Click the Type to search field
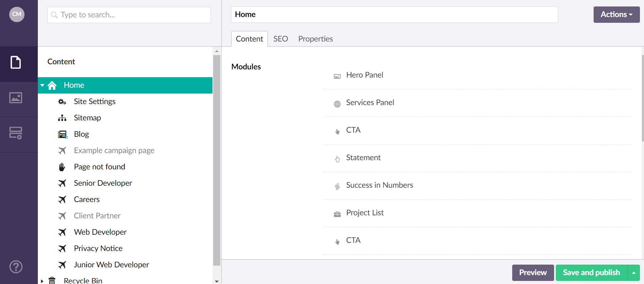Viewport: 644px width, 284px height. pyautogui.click(x=129, y=15)
